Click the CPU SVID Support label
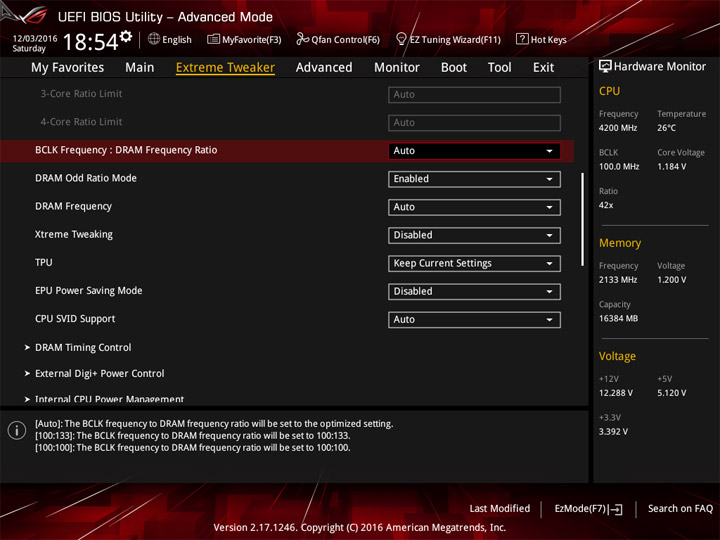The image size is (720, 540). click(75, 319)
